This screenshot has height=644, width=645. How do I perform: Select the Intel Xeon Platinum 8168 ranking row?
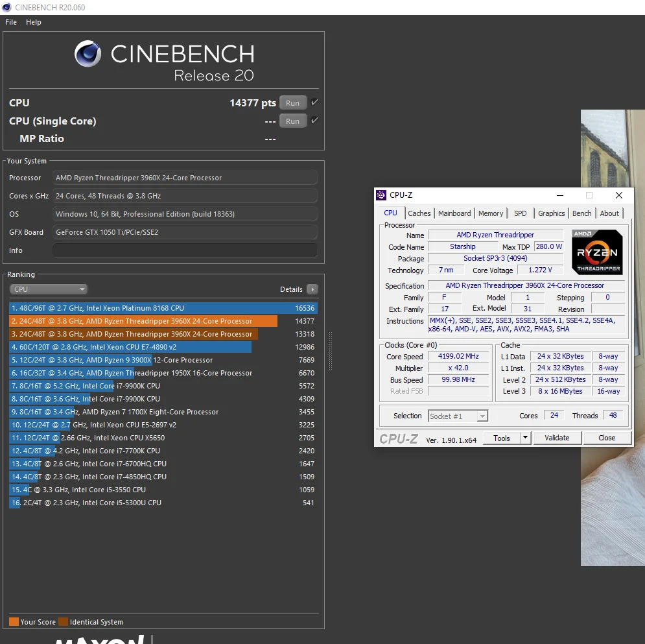tap(163, 308)
